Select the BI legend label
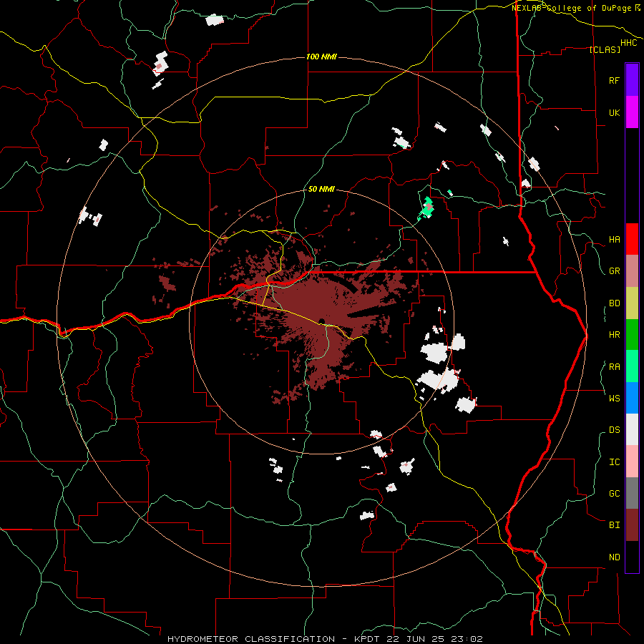The height and width of the screenshot is (644, 644). click(x=614, y=525)
